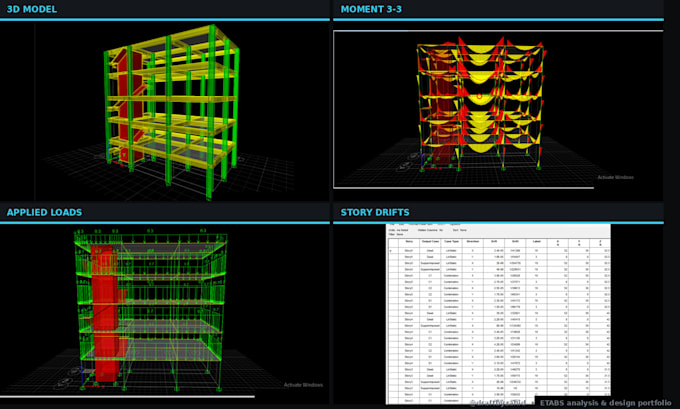Click the 'Direction' column header
680x409 pixels.
473,242
